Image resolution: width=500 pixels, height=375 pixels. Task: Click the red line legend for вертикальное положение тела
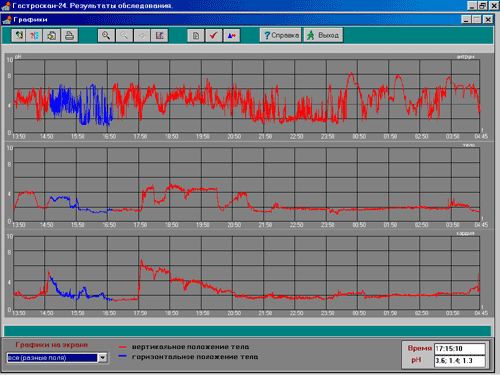click(122, 347)
